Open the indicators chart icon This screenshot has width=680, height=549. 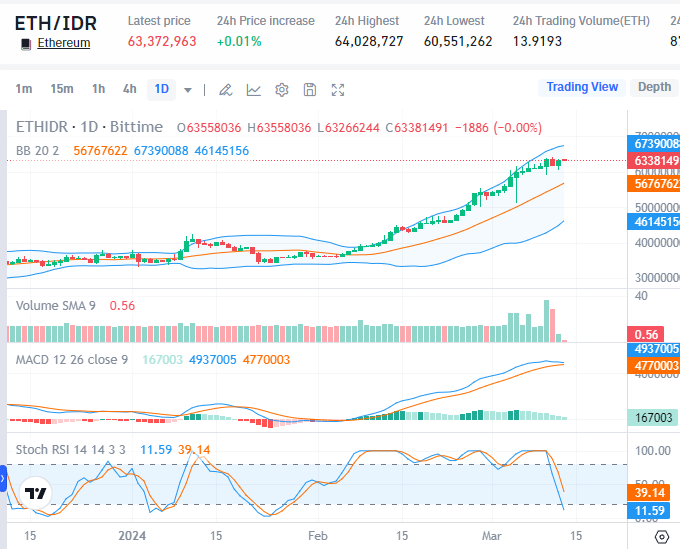click(254, 89)
